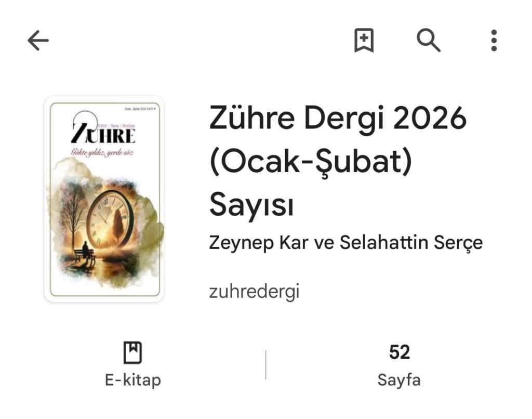
Task: Click the ZÜHRE logo on the cover
Action: click(103, 133)
